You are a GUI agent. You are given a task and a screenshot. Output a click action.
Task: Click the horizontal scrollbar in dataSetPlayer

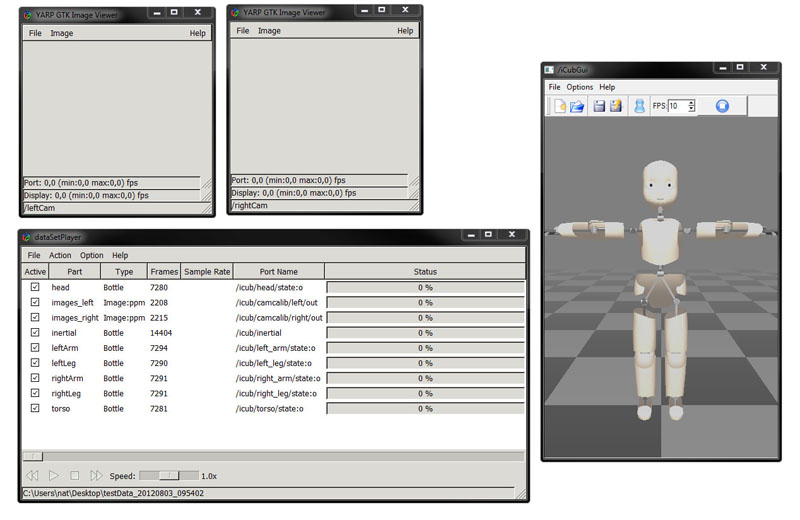(x=272, y=456)
